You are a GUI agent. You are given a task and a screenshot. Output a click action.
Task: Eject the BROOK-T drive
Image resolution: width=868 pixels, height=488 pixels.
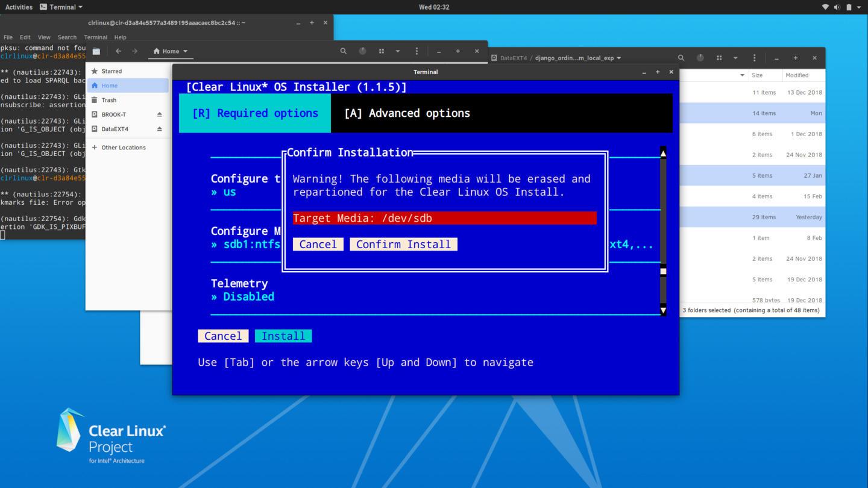pos(160,114)
